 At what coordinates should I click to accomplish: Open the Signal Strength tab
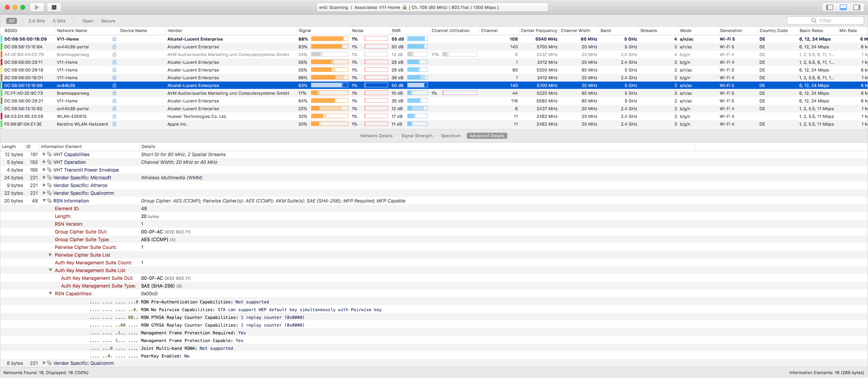417,136
